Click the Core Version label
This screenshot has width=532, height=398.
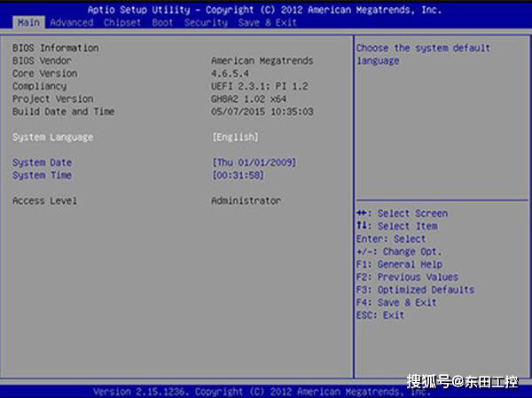pos(45,74)
